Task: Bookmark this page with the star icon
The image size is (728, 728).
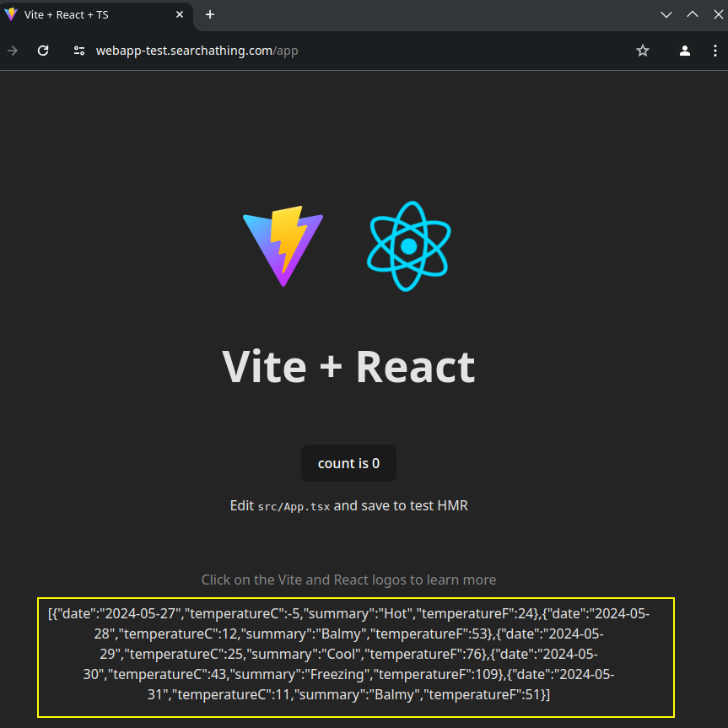Action: click(643, 51)
